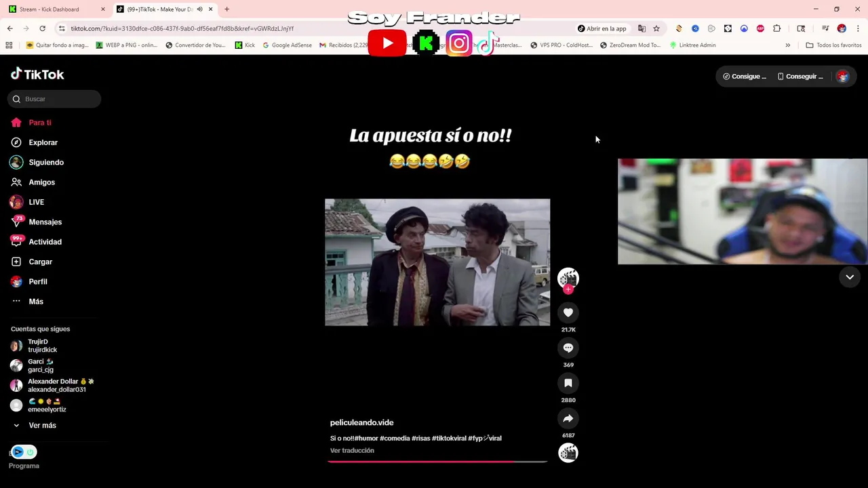
Task: Open the video's sound disc icon
Action: coord(568,453)
